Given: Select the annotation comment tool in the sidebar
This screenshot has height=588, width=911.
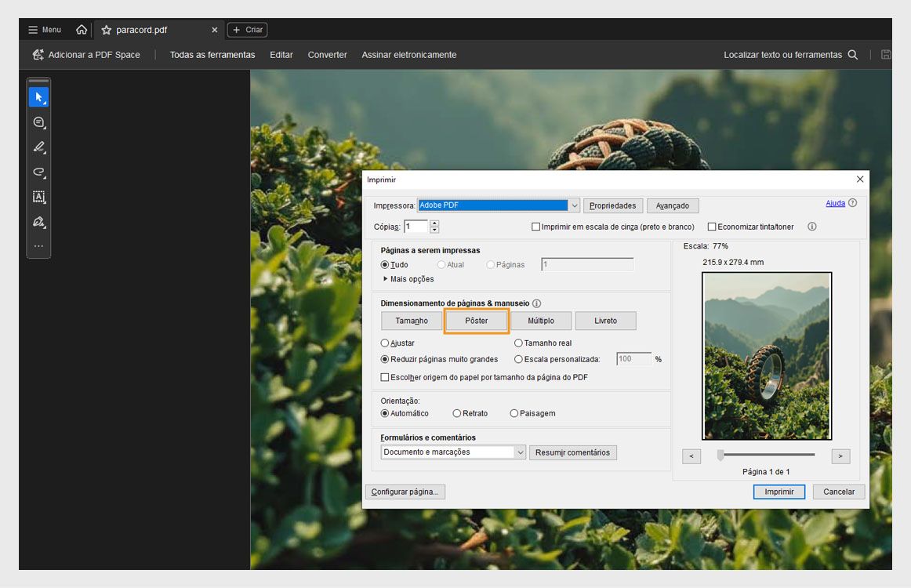Looking at the screenshot, I should (x=38, y=122).
